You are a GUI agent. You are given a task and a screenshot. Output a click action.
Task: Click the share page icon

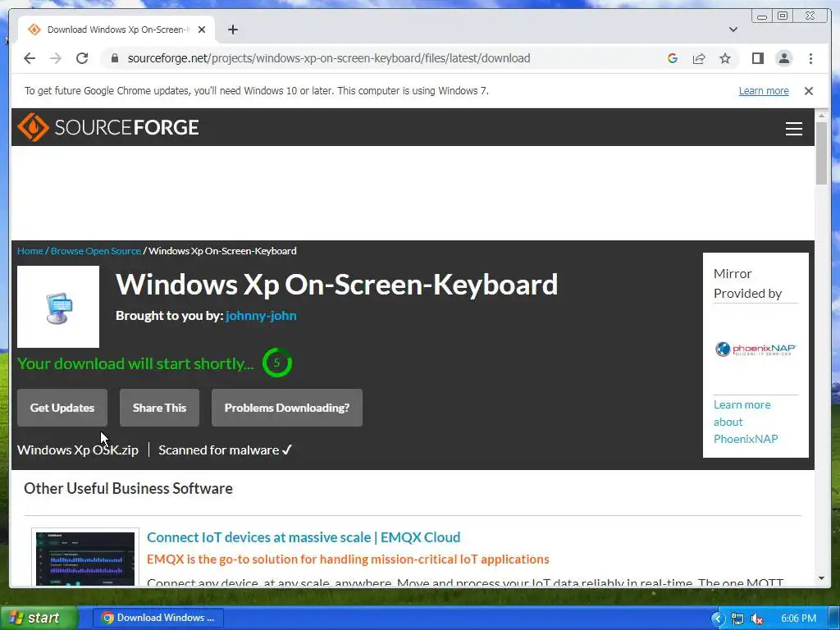699,58
